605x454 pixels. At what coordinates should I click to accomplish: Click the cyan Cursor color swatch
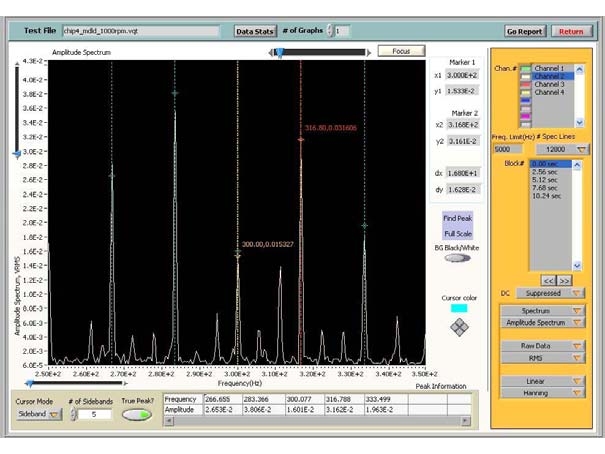pos(457,309)
